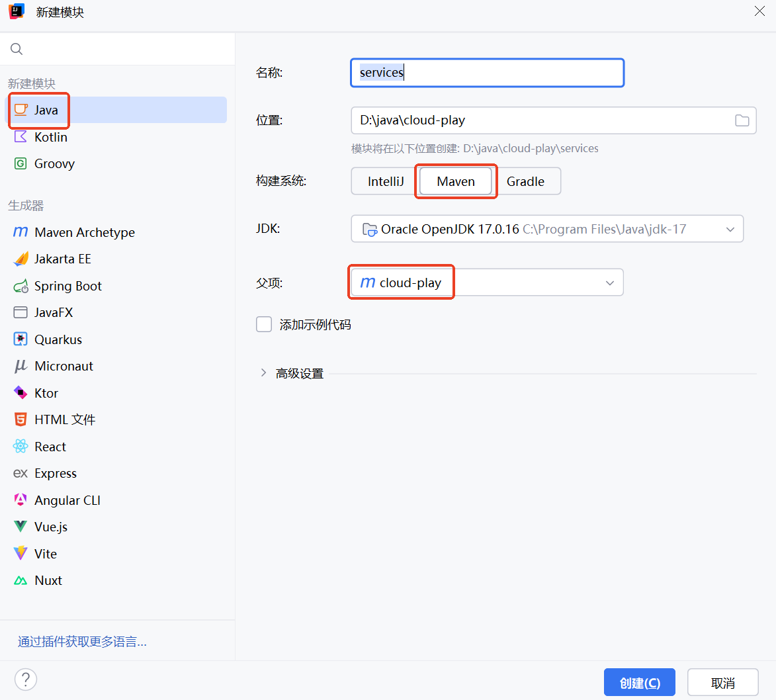Image resolution: width=776 pixels, height=700 pixels.
Task: Click the JDK folder icon in combo box
Action: pos(370,229)
